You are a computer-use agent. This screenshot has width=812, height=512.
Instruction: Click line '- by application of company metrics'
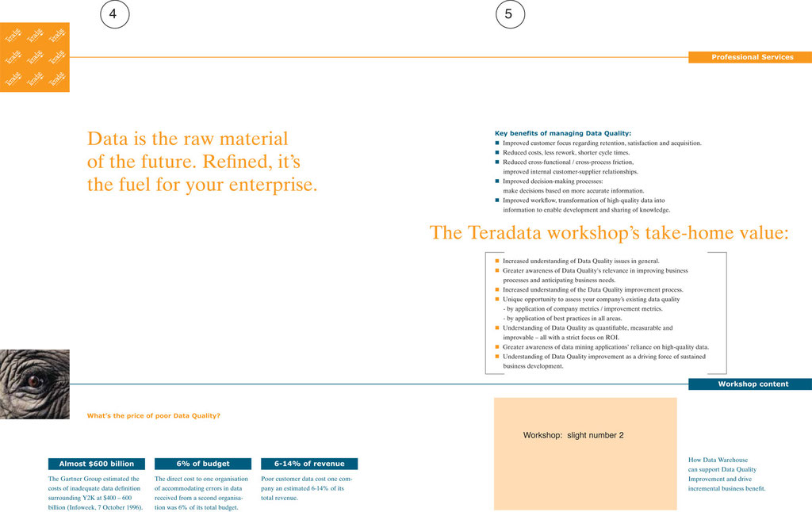click(x=583, y=309)
